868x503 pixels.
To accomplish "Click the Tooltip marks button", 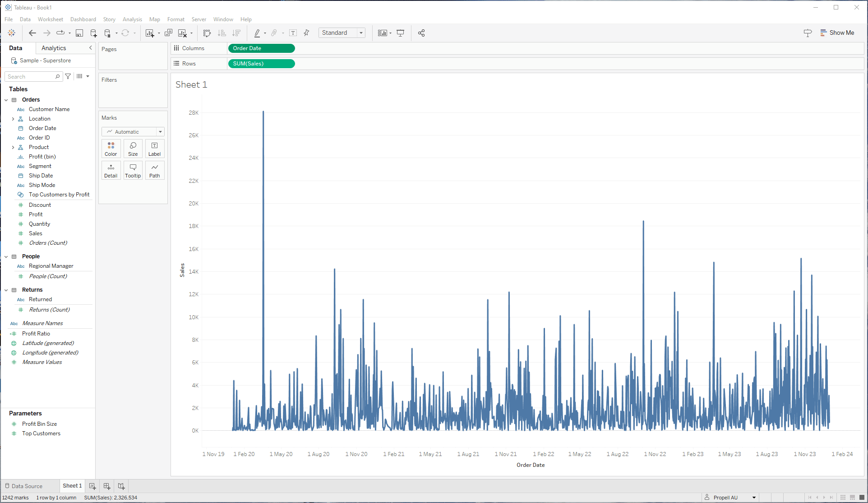I will pos(133,170).
